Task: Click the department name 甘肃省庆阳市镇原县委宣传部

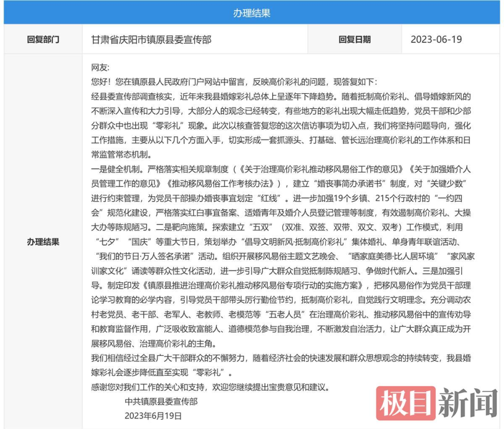Action: (151, 39)
